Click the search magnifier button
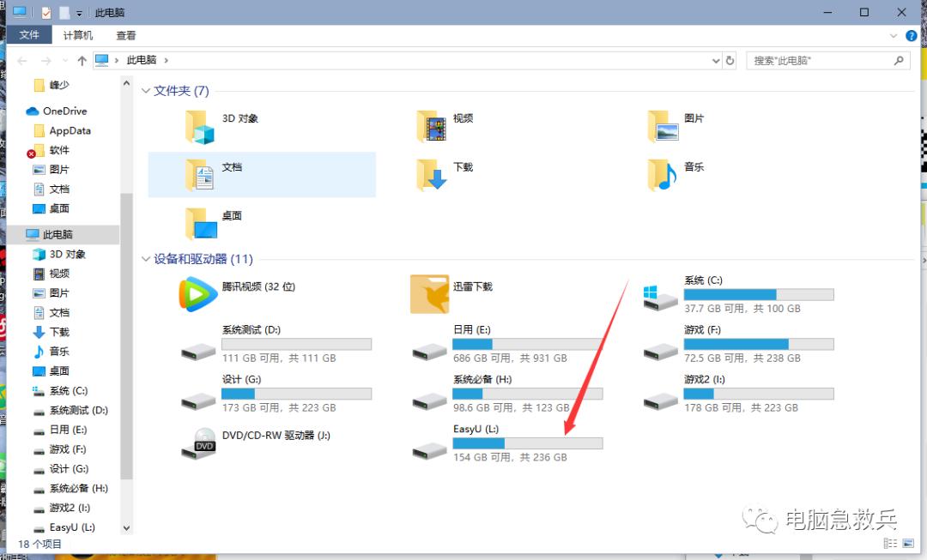The image size is (927, 560). (899, 60)
